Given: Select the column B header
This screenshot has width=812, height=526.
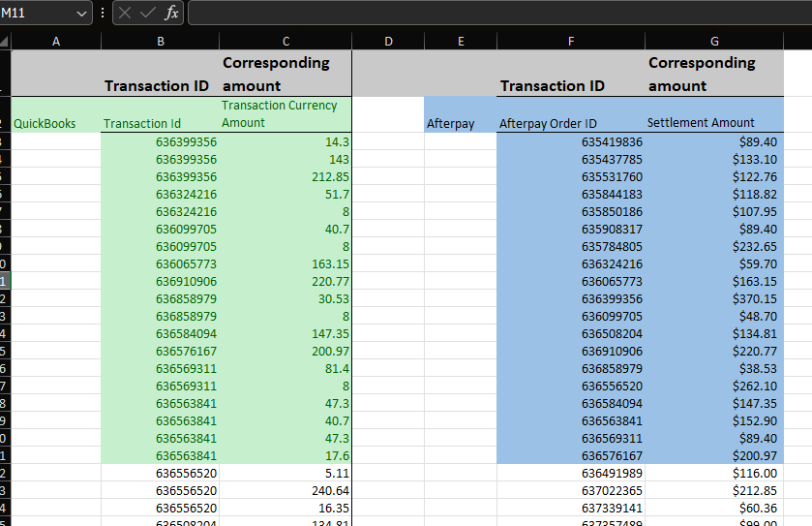Looking at the screenshot, I should pos(160,41).
